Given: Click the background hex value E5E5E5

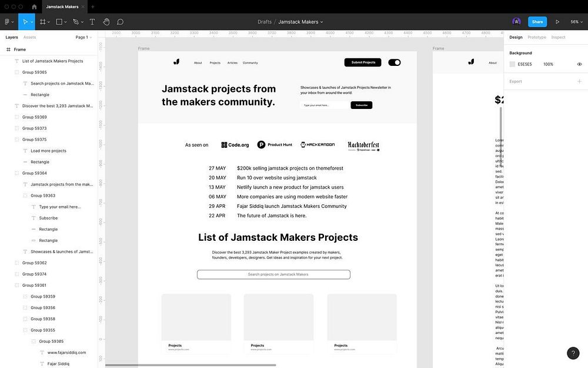Looking at the screenshot, I should click(524, 64).
